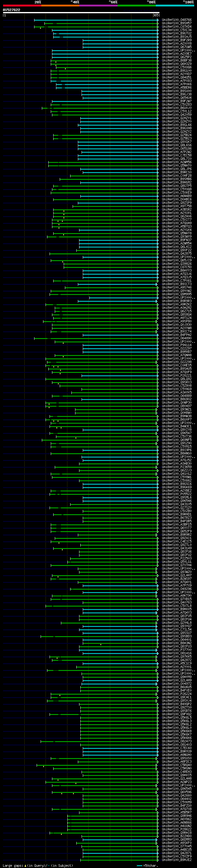
Task: Open hit UniRef100_B9SH57
Action: pos(176,23)
